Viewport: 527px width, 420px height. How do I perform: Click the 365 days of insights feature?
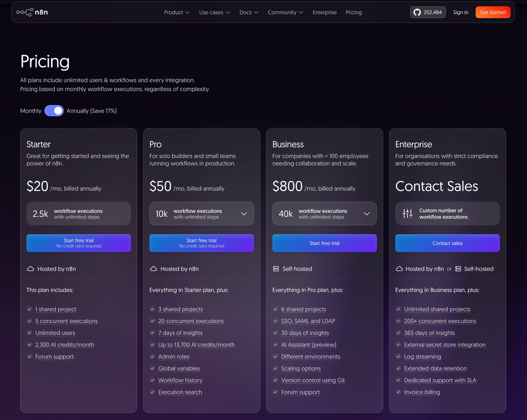point(430,333)
